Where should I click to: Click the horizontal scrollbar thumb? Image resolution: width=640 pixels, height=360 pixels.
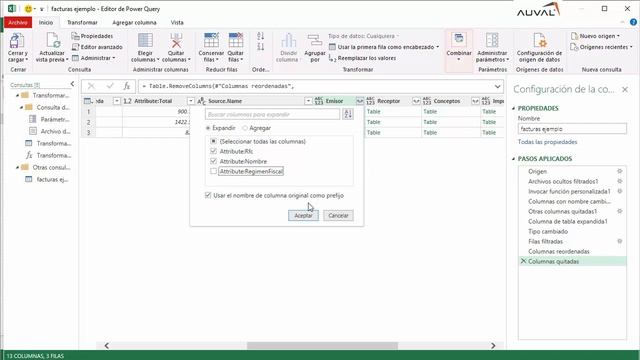(x=322, y=346)
